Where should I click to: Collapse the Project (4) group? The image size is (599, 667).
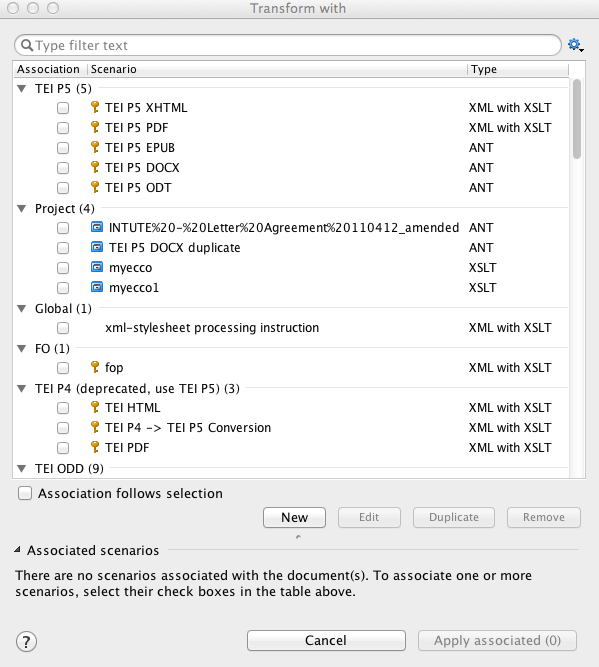pyautogui.click(x=22, y=208)
